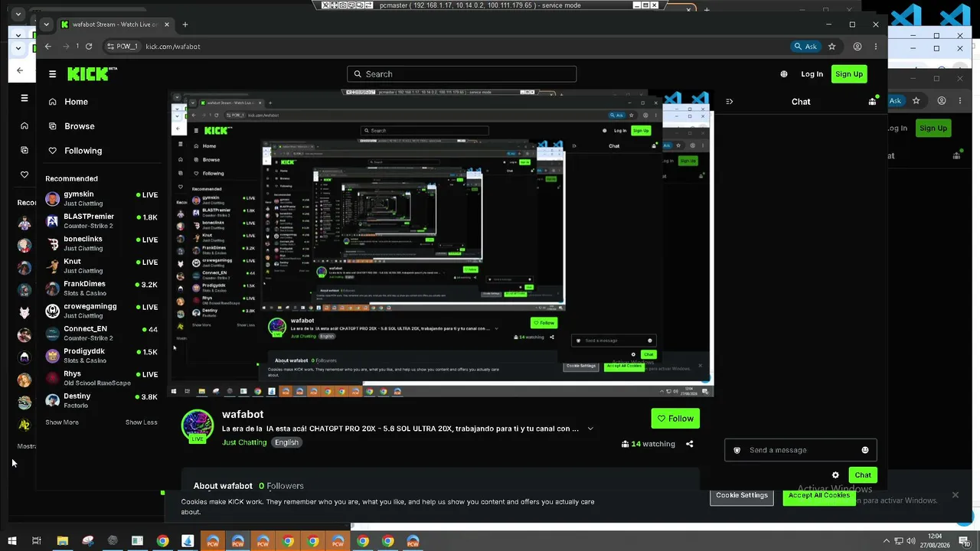This screenshot has height=551, width=980.
Task: Click the Just Chatting category link
Action: click(244, 442)
